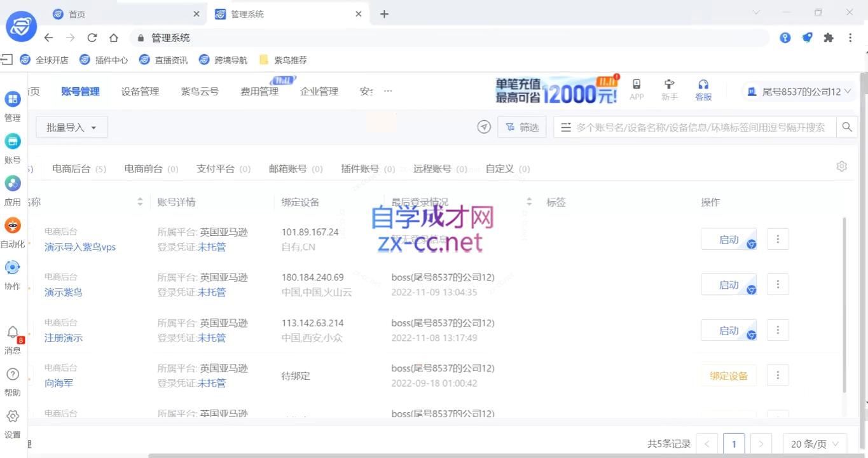Expand more navigation items ellipsis
Viewport: 868px width, 458px height.
[388, 92]
